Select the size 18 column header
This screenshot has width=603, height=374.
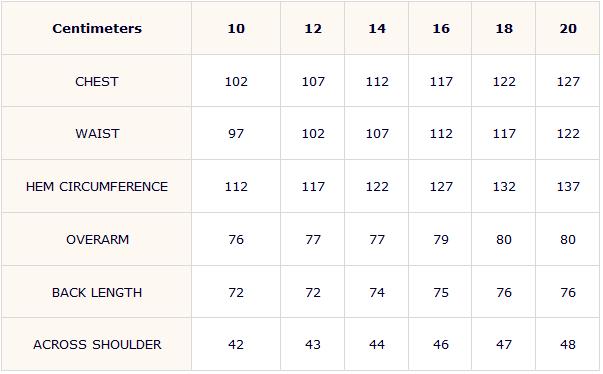tap(504, 28)
